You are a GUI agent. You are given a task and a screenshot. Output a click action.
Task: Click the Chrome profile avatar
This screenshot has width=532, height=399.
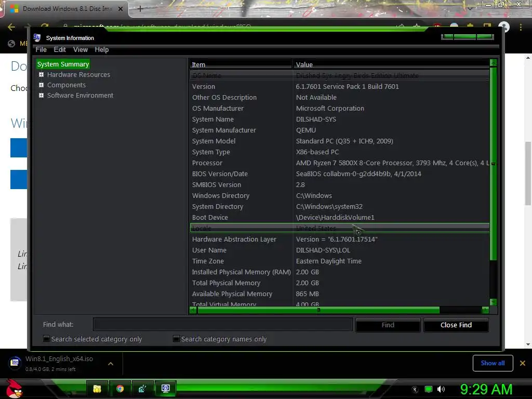click(x=504, y=27)
